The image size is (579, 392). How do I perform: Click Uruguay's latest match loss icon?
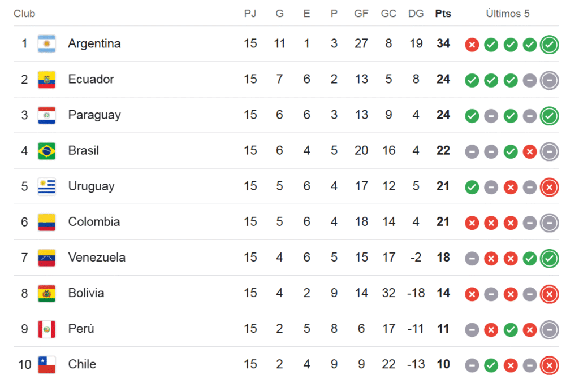[549, 188]
